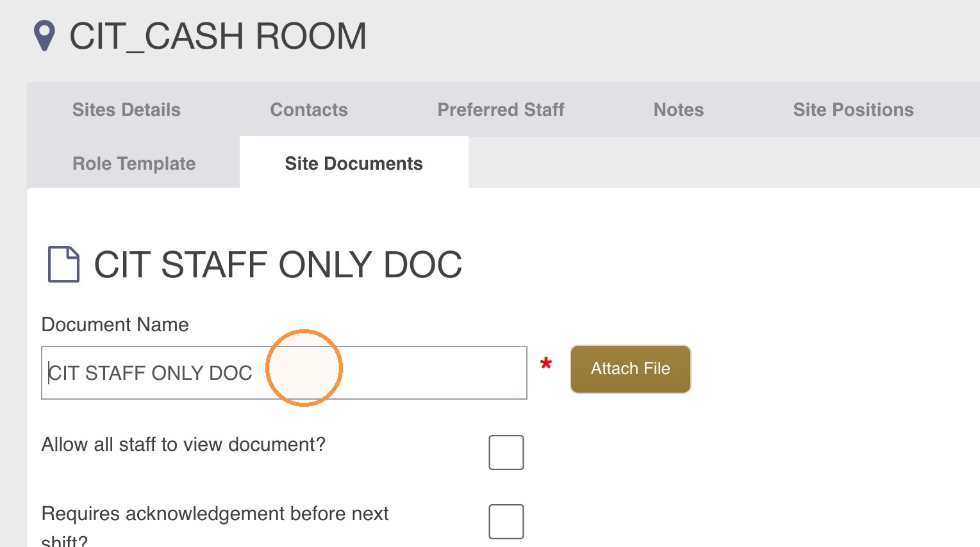Enable Allow all staff to view document
The height and width of the screenshot is (547, 980).
[506, 452]
